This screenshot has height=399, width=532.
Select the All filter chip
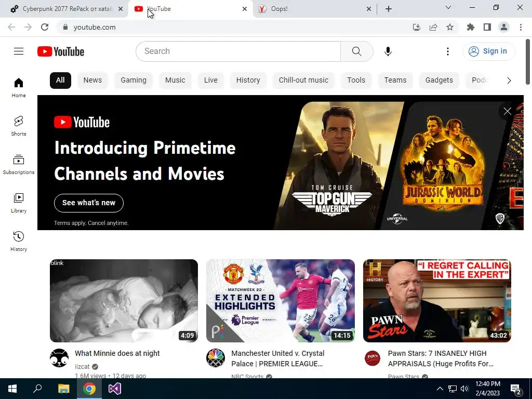click(x=60, y=81)
